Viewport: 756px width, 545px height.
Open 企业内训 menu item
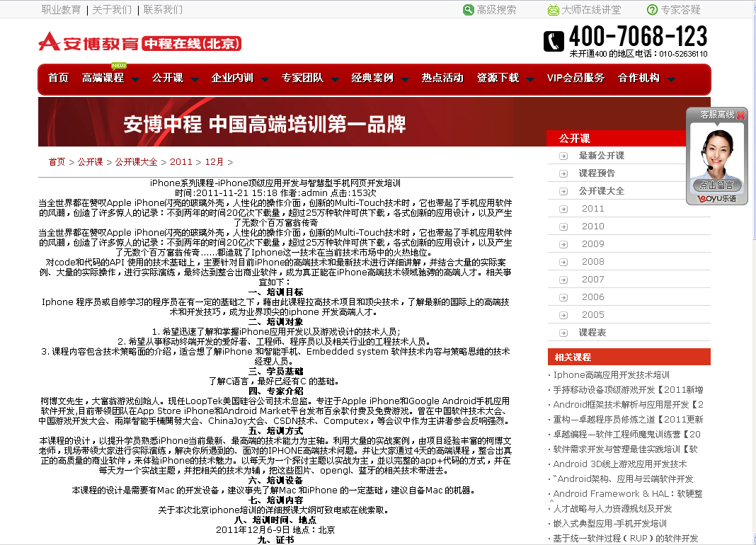[x=232, y=78]
